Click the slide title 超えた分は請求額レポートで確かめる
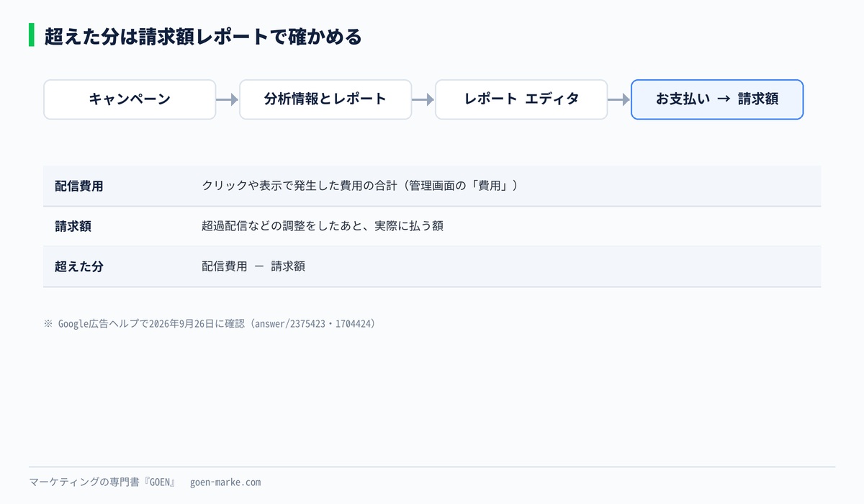864x504 pixels. (203, 36)
